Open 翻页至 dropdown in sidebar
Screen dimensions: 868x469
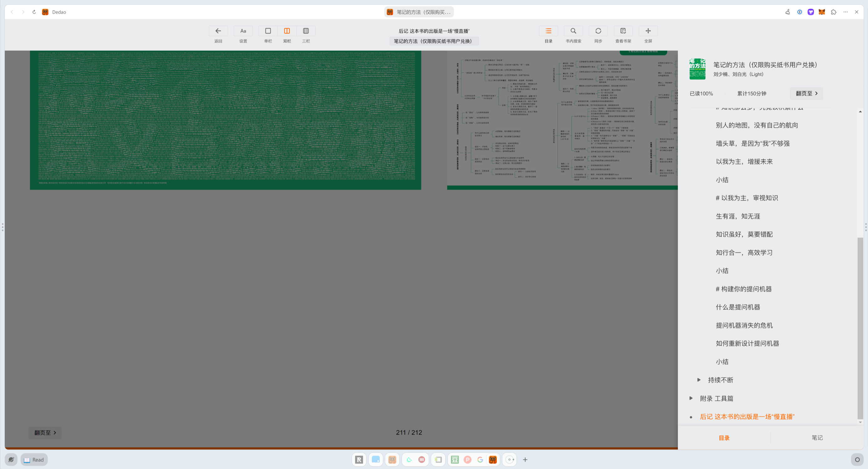click(x=806, y=93)
